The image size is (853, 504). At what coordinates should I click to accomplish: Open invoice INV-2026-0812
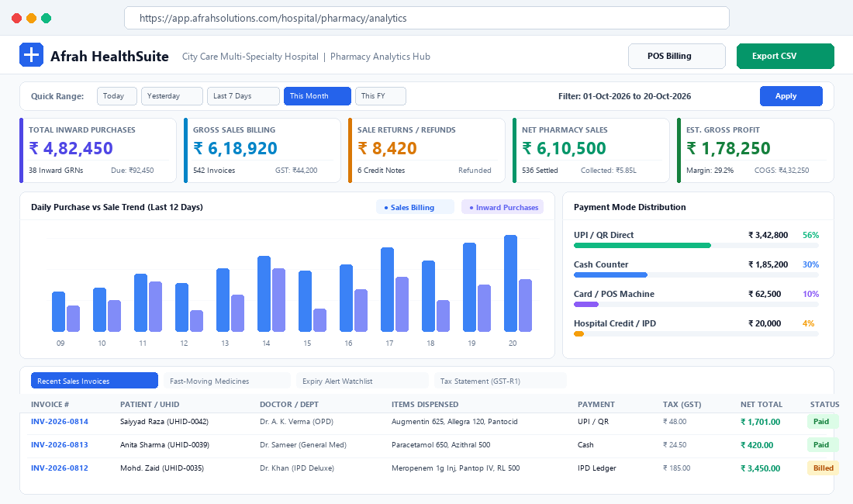click(x=59, y=468)
